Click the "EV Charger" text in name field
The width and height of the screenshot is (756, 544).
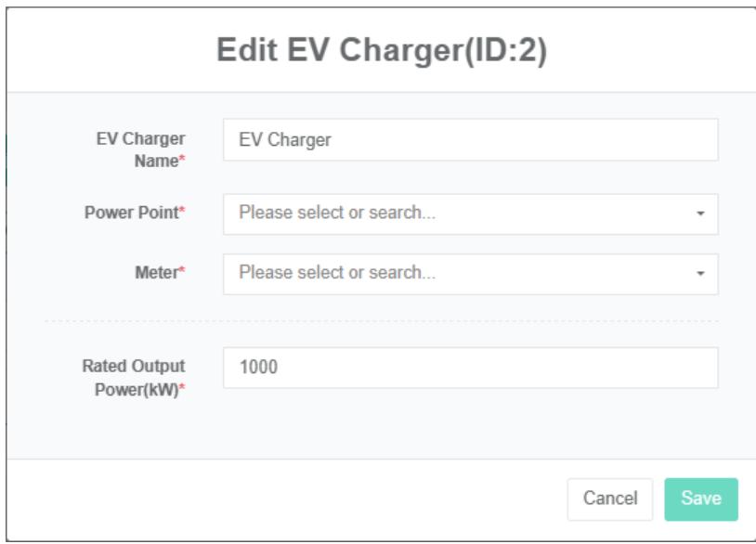pos(285,140)
